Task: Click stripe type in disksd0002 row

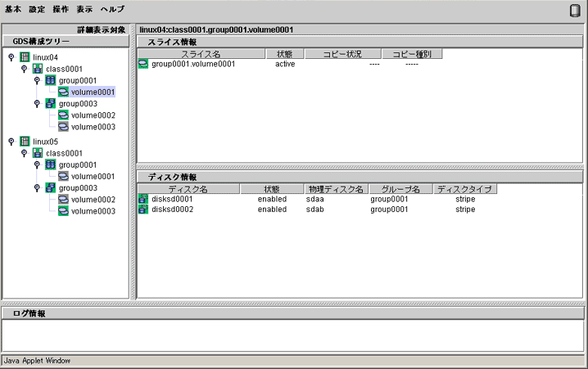Action: pos(465,209)
